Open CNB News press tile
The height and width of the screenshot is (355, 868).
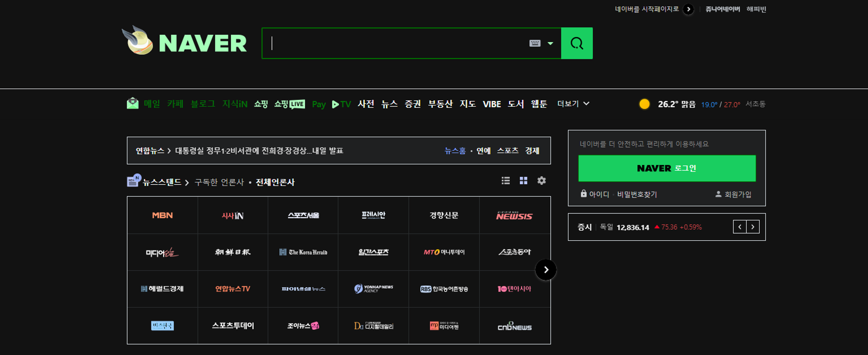click(x=515, y=325)
